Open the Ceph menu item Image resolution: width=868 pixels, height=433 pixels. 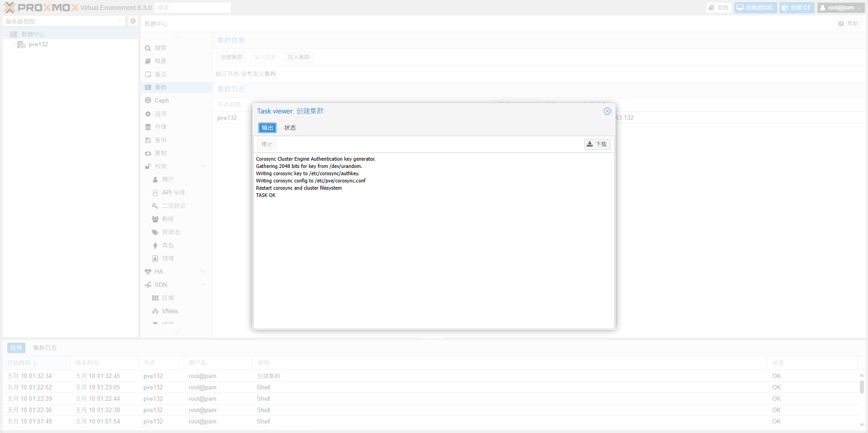coord(176,100)
